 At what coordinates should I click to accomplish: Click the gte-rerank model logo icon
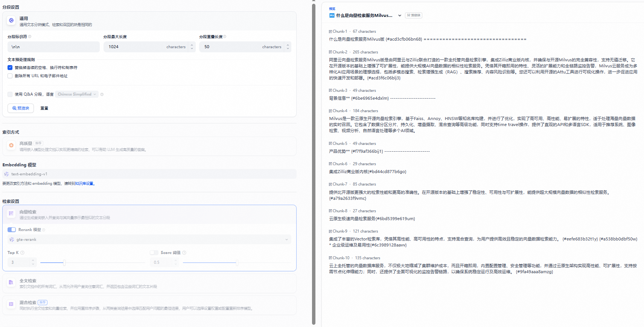coord(12,240)
